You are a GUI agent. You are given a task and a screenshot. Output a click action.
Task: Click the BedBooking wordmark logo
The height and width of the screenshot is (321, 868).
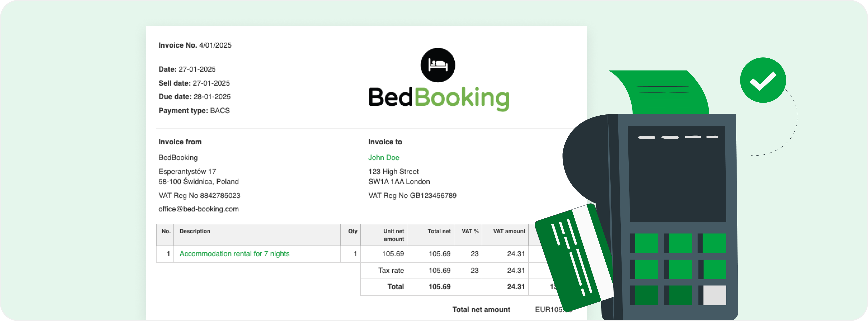pyautogui.click(x=439, y=98)
